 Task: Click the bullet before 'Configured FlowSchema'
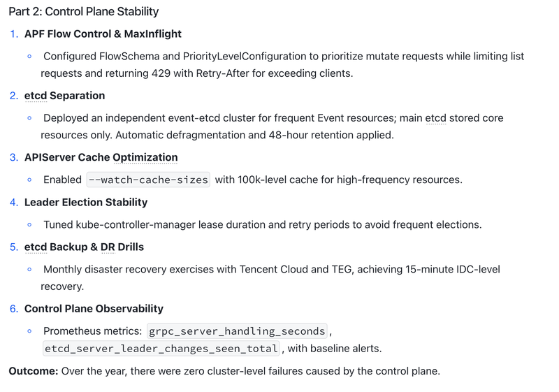[29, 57]
